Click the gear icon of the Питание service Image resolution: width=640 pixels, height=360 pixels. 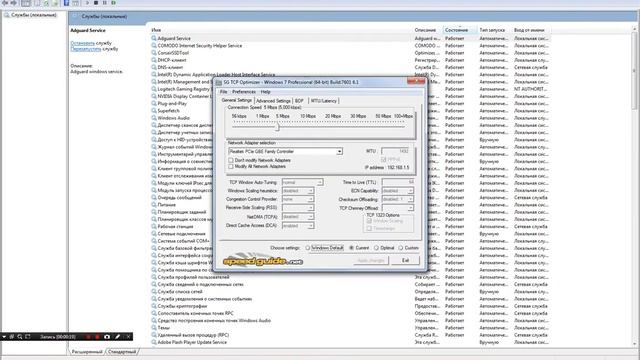154,205
